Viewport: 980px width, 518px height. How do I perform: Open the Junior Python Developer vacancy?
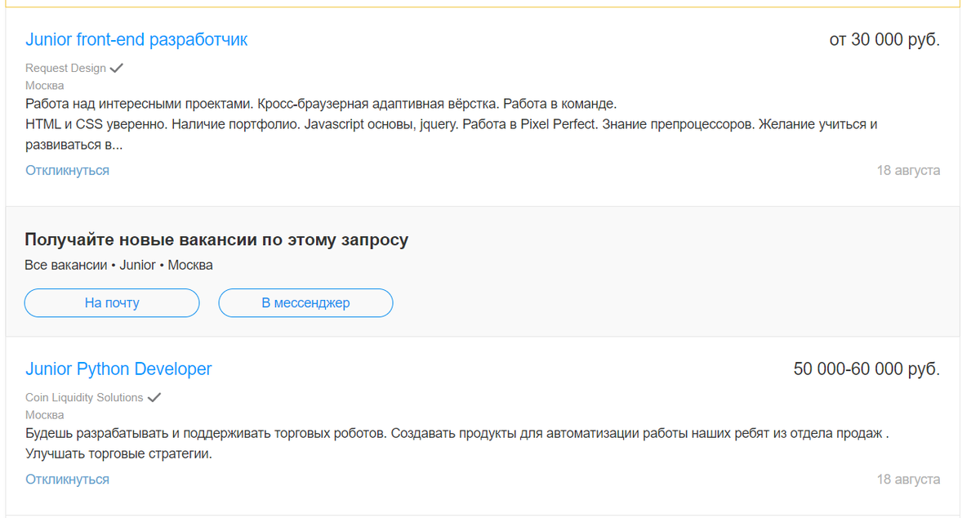(x=118, y=368)
